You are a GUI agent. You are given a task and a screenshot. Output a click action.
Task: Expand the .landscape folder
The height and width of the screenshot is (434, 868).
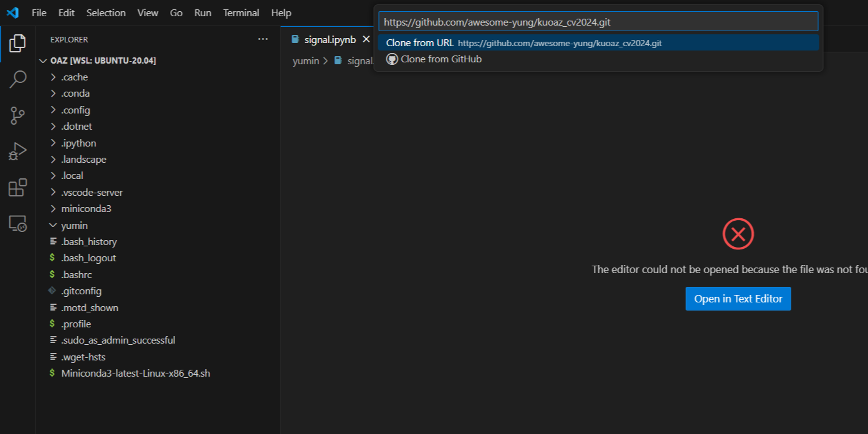[53, 160]
